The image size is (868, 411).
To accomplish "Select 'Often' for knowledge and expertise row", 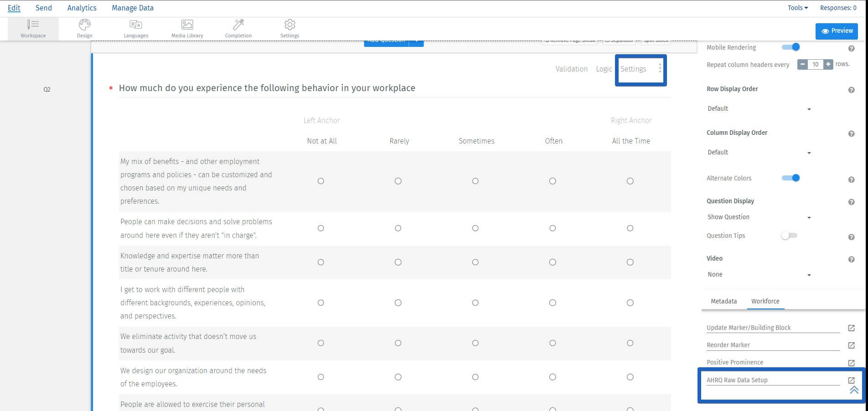I will pos(553,262).
